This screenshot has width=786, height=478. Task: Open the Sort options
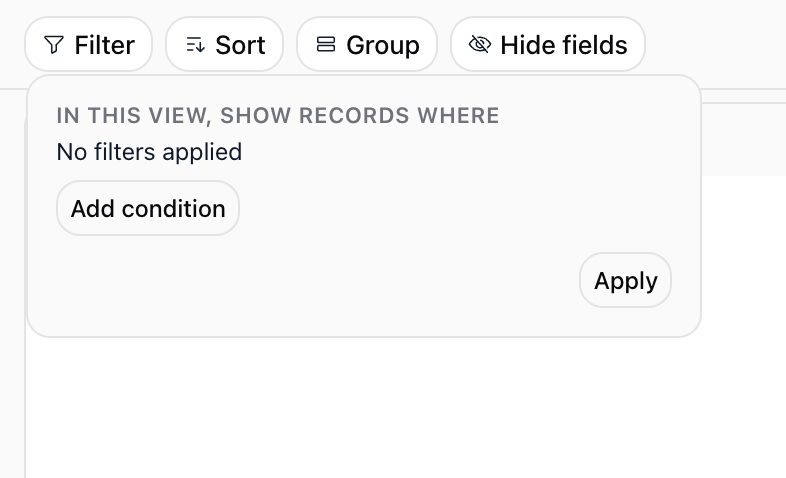click(x=225, y=44)
